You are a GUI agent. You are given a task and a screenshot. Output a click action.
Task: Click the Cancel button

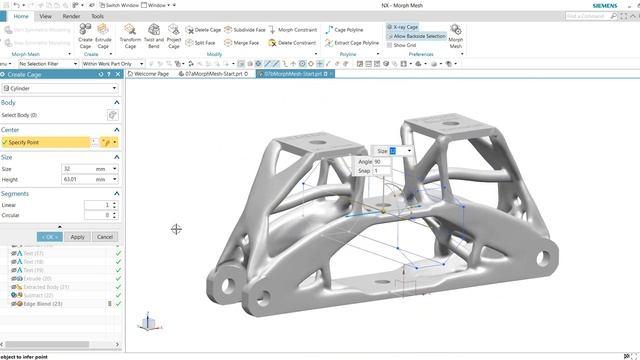105,237
